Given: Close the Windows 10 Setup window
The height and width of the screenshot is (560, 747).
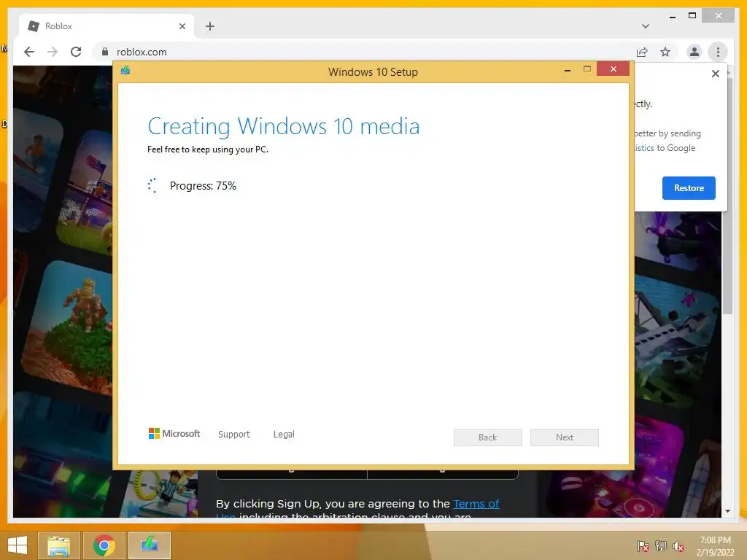Looking at the screenshot, I should click(613, 69).
